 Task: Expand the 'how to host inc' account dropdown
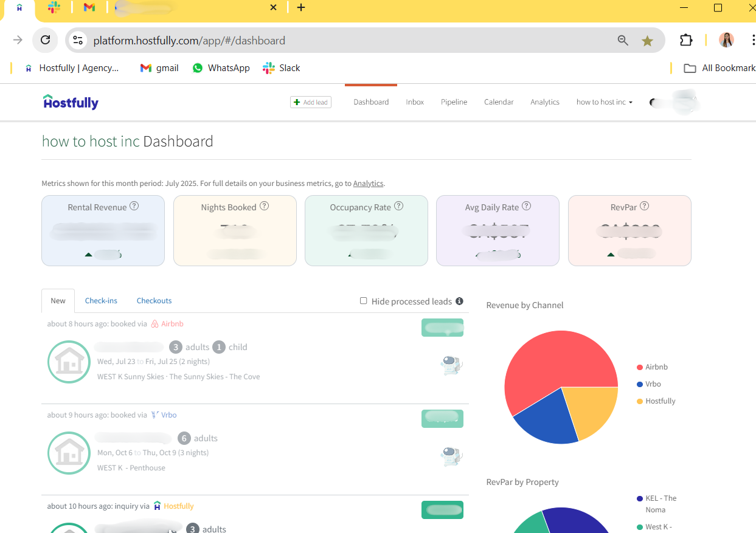click(605, 102)
